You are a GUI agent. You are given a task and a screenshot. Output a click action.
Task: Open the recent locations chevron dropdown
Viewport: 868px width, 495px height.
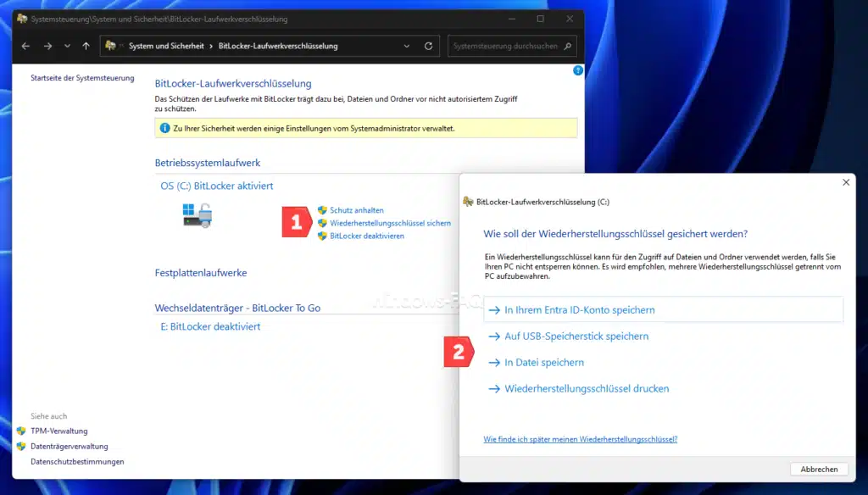(67, 46)
